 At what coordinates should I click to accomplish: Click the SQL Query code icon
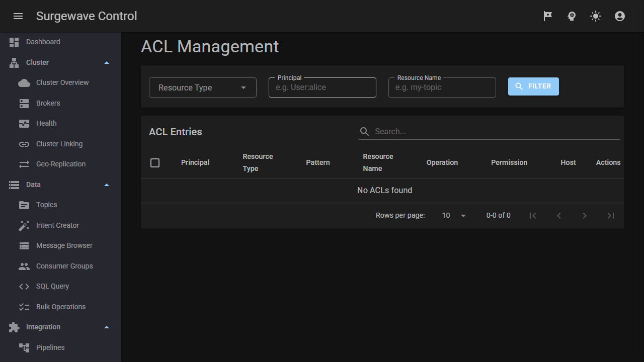(x=24, y=287)
